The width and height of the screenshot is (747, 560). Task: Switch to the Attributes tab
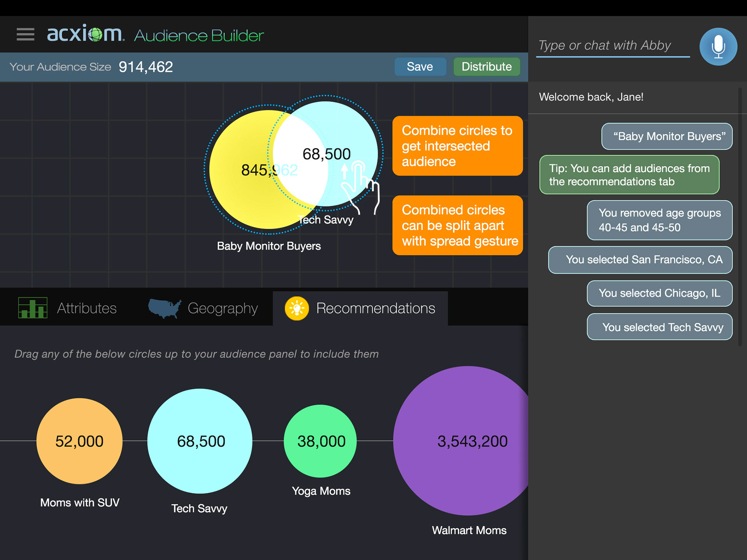click(86, 308)
